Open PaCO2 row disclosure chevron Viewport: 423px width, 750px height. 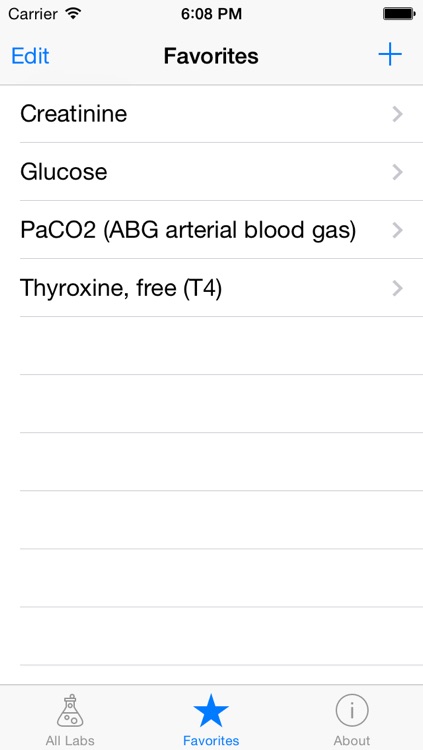click(x=397, y=230)
